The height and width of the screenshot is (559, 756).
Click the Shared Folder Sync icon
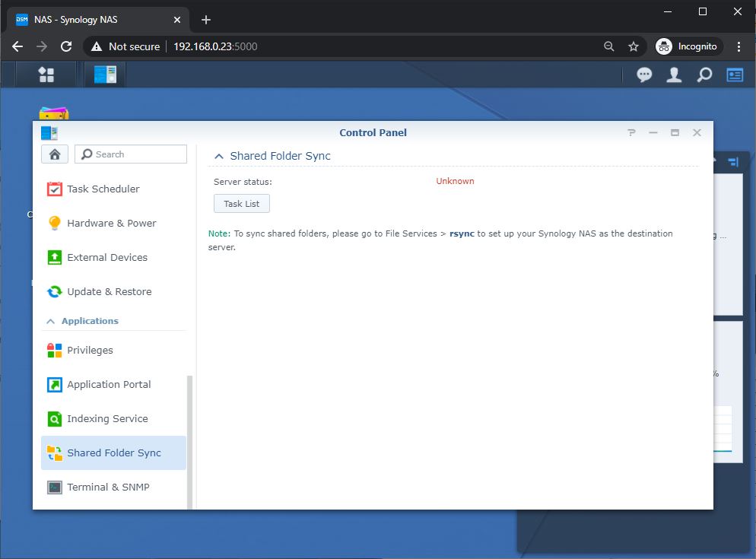55,453
